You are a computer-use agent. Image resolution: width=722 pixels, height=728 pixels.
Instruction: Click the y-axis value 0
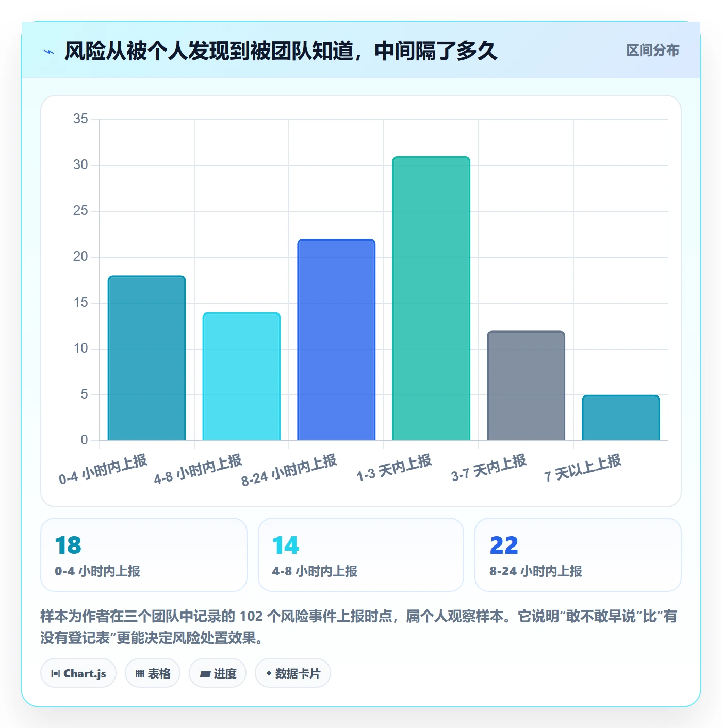click(84, 440)
